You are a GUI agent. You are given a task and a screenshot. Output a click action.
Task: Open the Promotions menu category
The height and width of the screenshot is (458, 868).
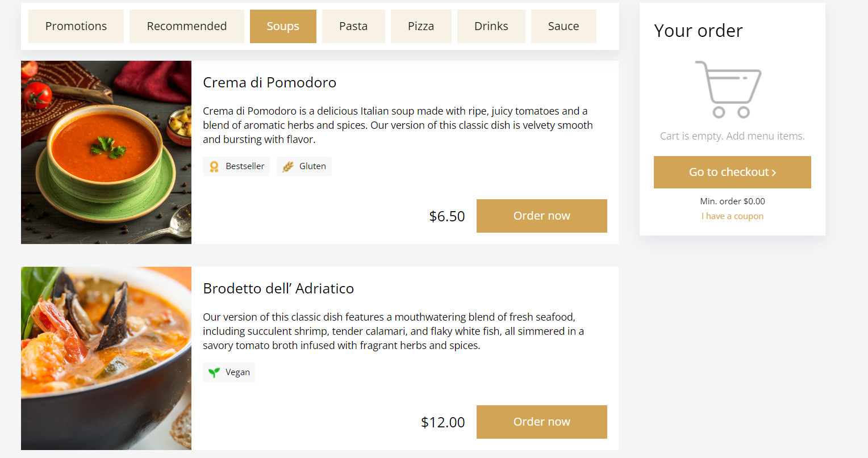tap(76, 26)
